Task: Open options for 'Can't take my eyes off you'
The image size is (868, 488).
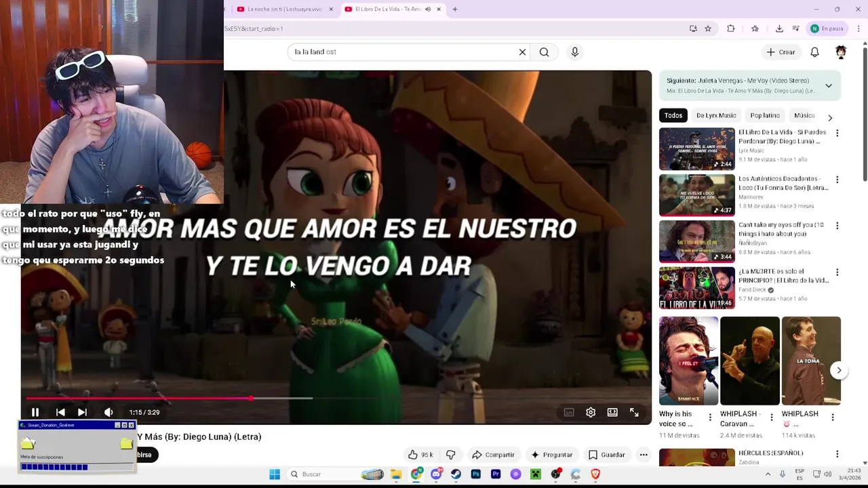Action: pos(837,226)
